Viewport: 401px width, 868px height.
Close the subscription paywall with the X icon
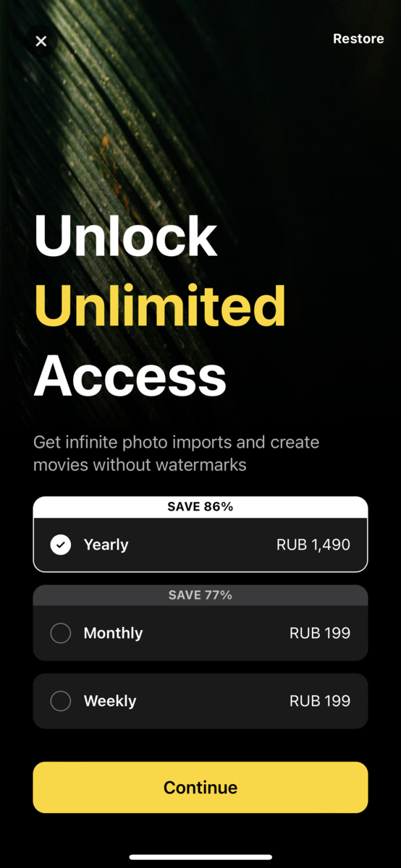pos(41,41)
